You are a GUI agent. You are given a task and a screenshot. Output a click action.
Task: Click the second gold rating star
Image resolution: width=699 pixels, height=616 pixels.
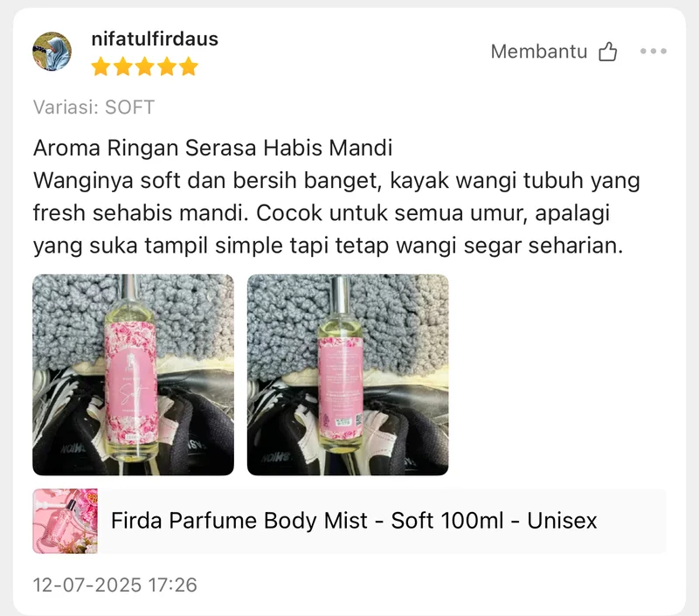pyautogui.click(x=123, y=67)
